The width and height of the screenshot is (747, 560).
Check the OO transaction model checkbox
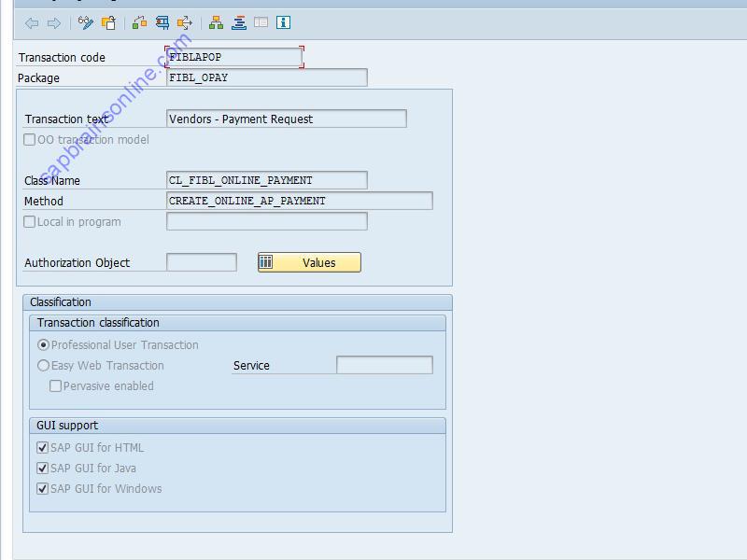pyautogui.click(x=30, y=139)
